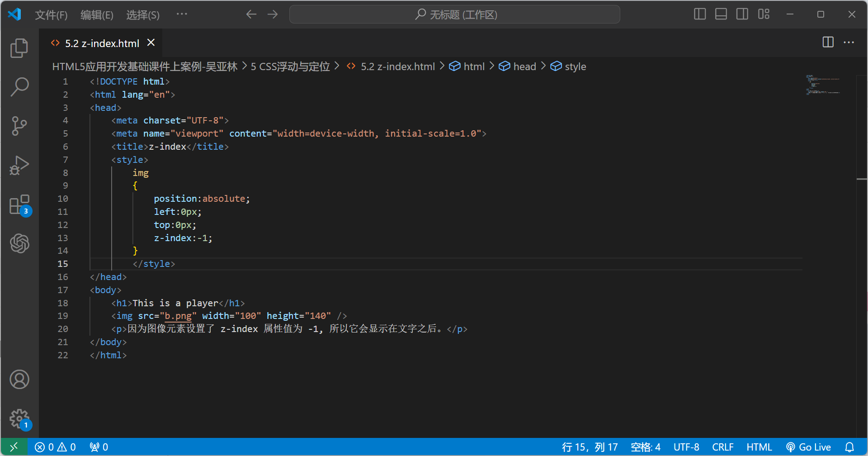Open the Run and Debug view
Image resolution: width=868 pixels, height=456 pixels.
click(19, 166)
